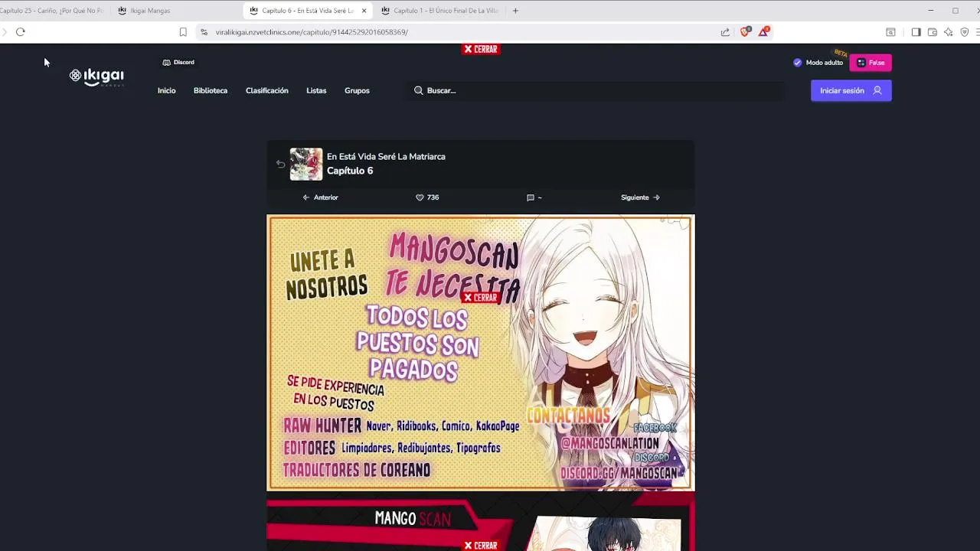Reload the page with the refresh icon

click(x=21, y=32)
